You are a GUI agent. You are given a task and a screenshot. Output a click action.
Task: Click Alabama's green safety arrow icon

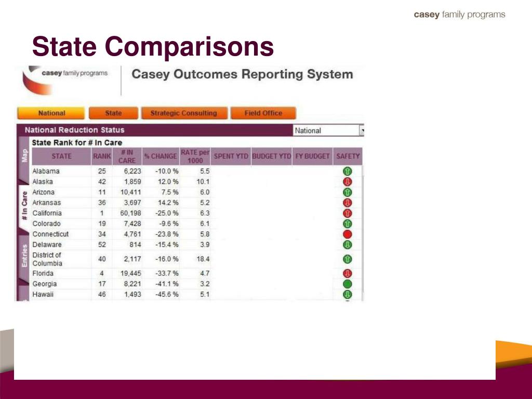[x=348, y=171]
